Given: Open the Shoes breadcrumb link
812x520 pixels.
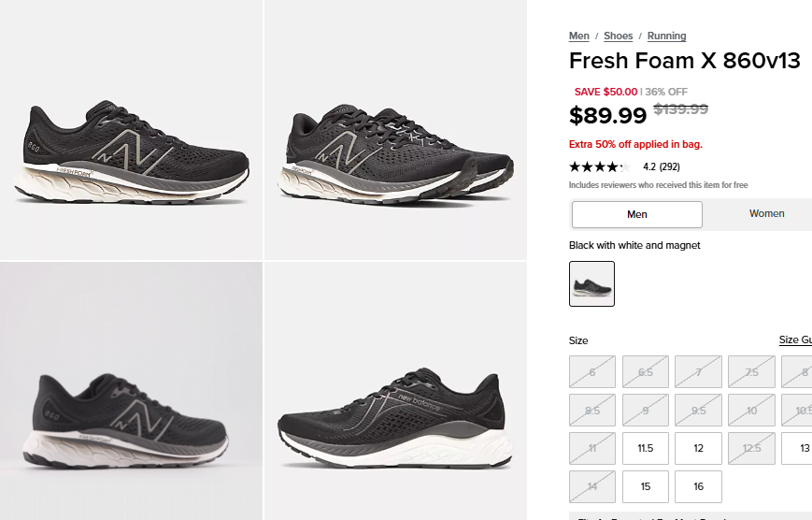Looking at the screenshot, I should pyautogui.click(x=619, y=36).
